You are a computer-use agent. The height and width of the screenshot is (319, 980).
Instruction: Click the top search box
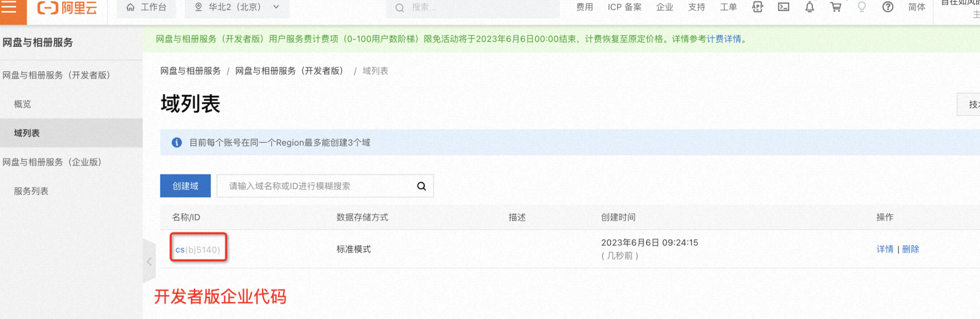point(473,7)
